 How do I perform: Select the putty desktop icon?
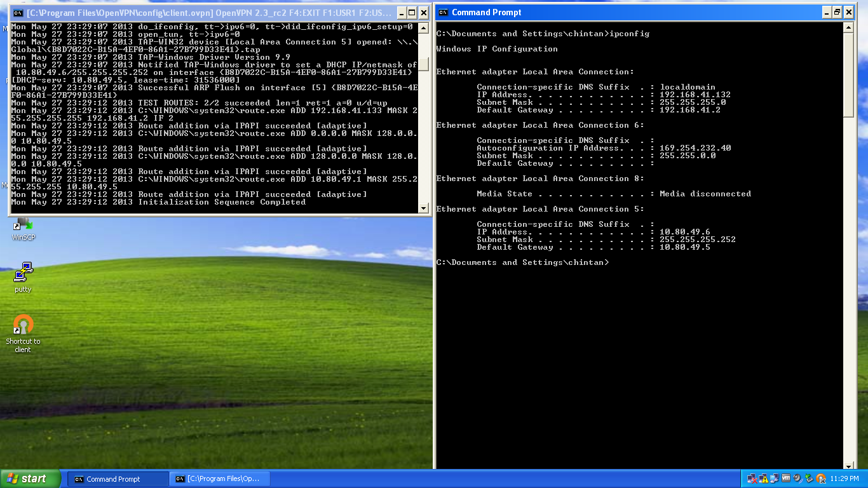tap(23, 278)
